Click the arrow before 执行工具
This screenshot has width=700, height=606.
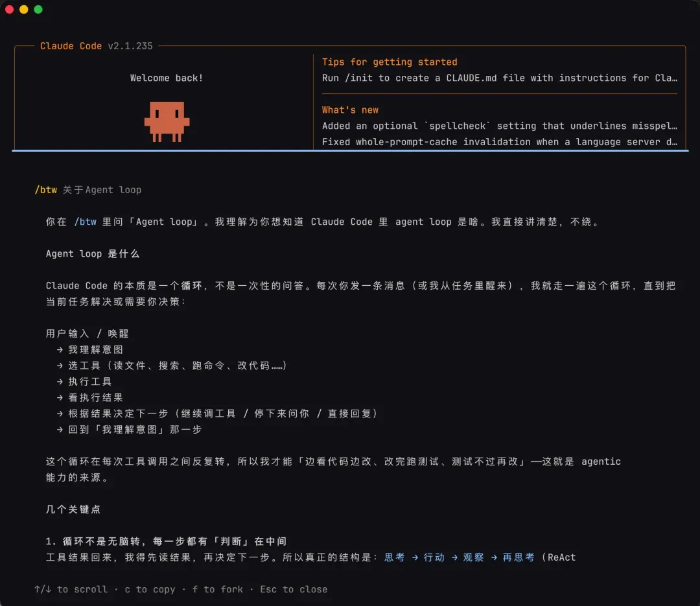[x=60, y=381]
